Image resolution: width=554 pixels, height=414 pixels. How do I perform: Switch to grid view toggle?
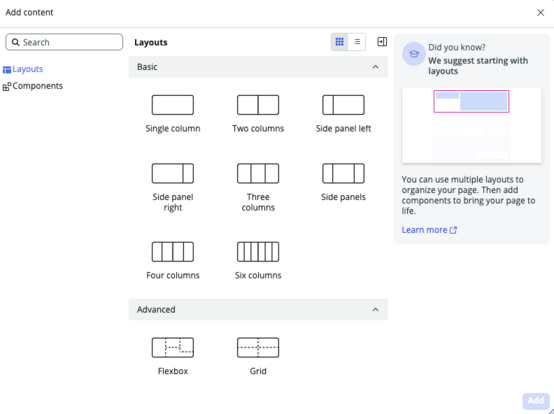coord(340,42)
